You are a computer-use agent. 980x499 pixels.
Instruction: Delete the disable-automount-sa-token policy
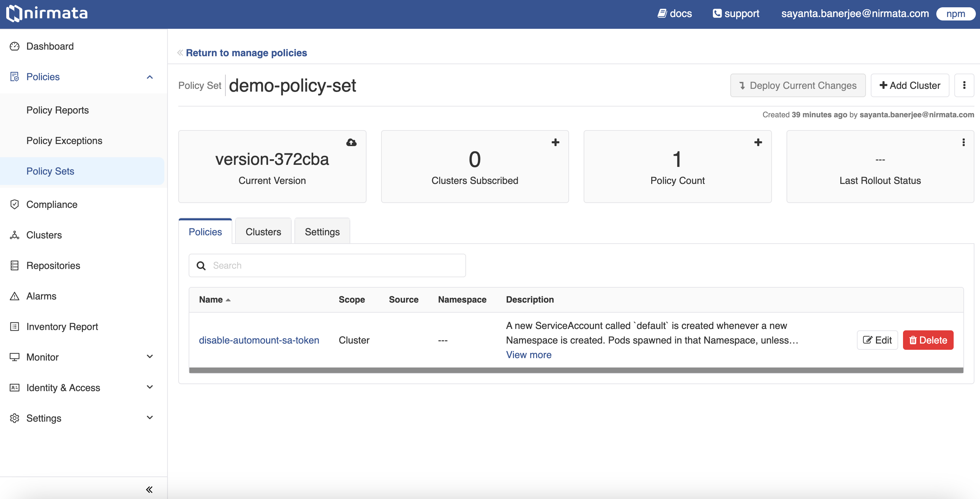(x=928, y=340)
